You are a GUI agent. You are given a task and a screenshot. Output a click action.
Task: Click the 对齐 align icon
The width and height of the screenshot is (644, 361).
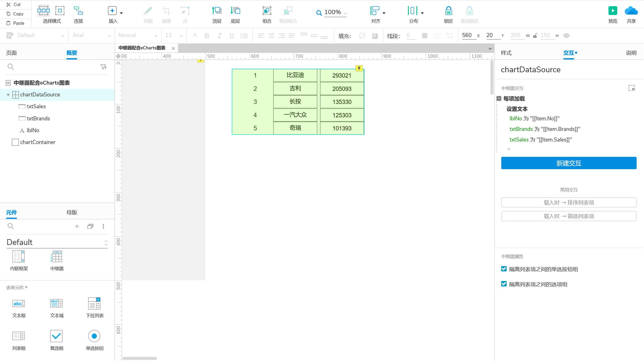(375, 11)
